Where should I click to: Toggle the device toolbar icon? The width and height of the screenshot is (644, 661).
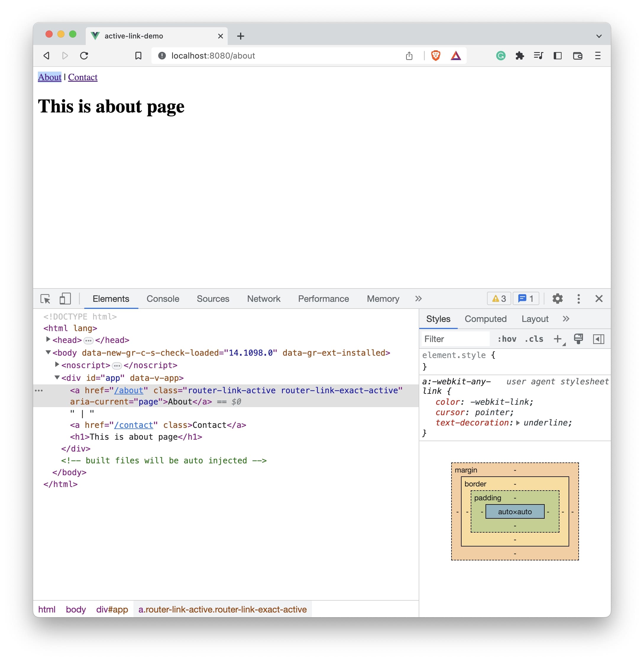coord(65,299)
